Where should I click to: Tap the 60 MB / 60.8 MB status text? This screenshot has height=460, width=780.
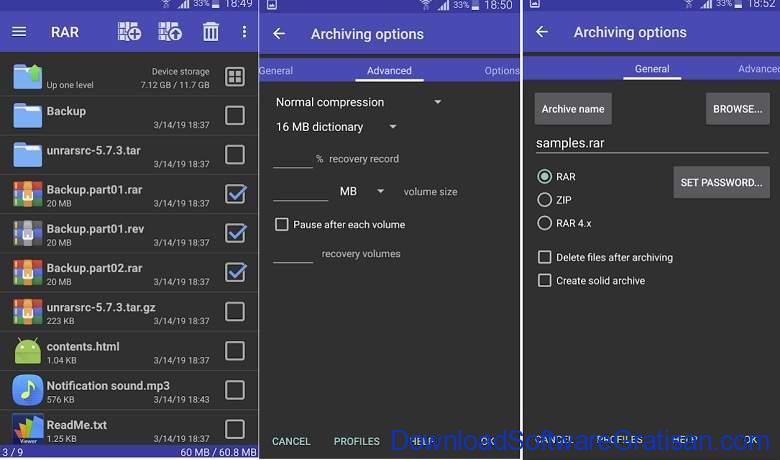(x=218, y=452)
